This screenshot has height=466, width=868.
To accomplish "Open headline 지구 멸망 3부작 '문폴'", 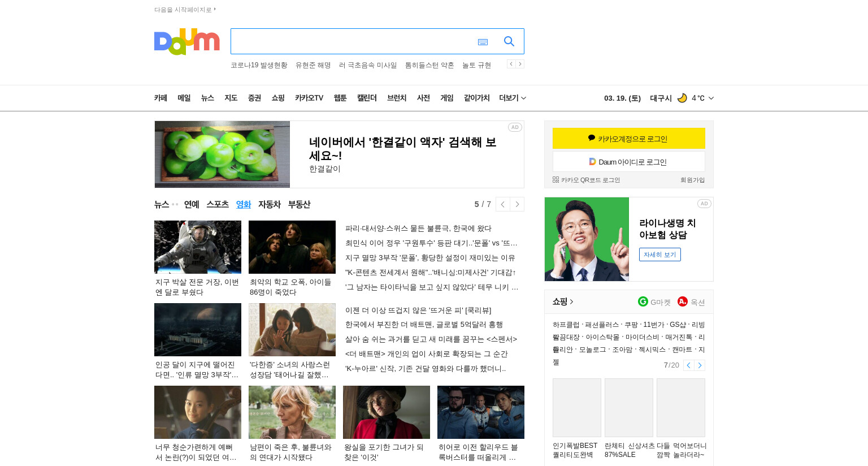I will (x=430, y=258).
